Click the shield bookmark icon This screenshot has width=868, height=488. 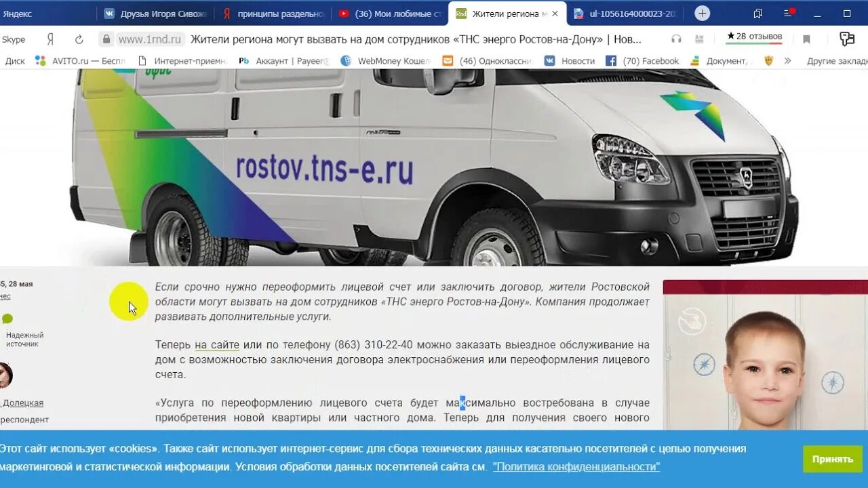click(768, 61)
